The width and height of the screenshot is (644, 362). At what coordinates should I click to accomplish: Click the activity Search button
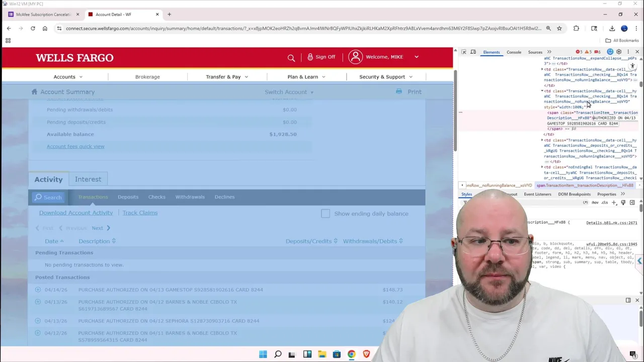(48, 197)
